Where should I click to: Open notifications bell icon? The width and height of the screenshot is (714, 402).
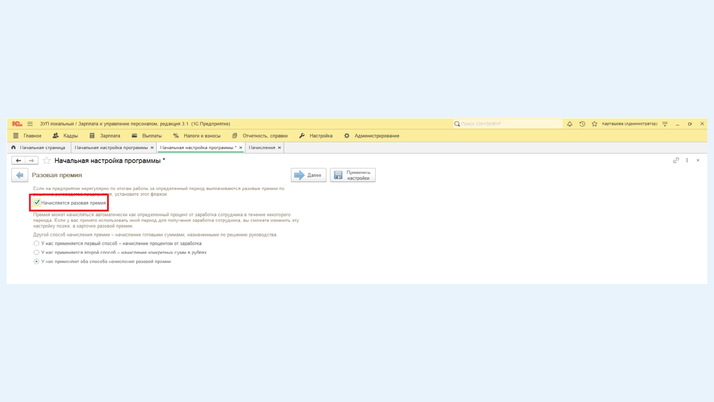click(x=570, y=124)
